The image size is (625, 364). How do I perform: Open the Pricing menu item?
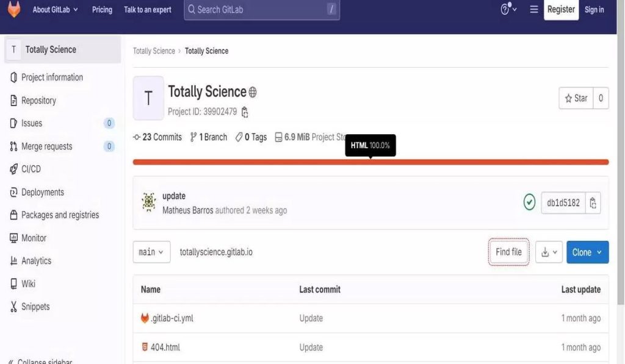click(102, 9)
